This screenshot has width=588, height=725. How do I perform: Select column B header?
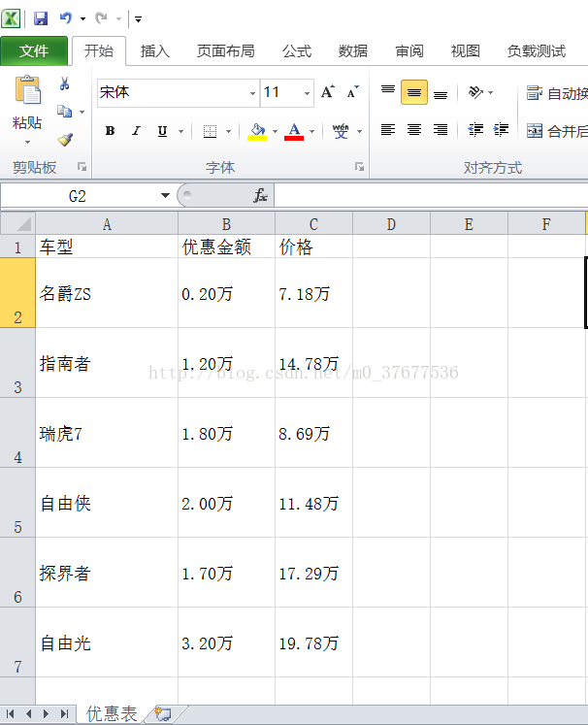click(226, 224)
